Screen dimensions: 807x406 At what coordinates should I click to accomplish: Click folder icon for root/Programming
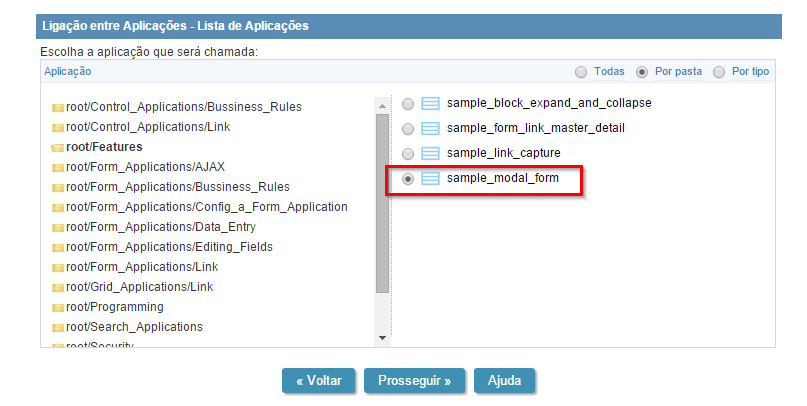58,307
